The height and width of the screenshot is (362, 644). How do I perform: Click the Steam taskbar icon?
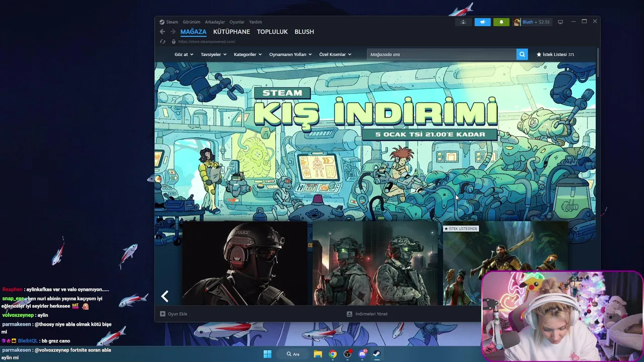click(376, 354)
